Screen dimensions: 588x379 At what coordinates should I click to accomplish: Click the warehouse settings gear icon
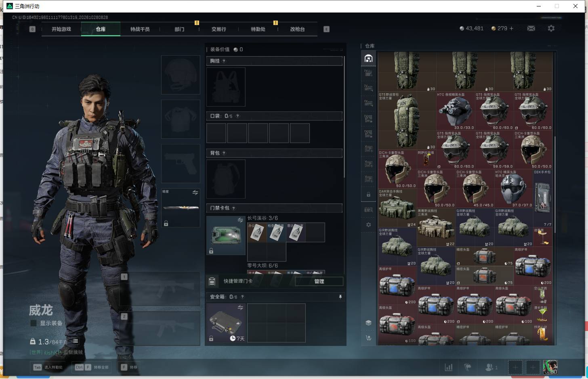(x=368, y=224)
